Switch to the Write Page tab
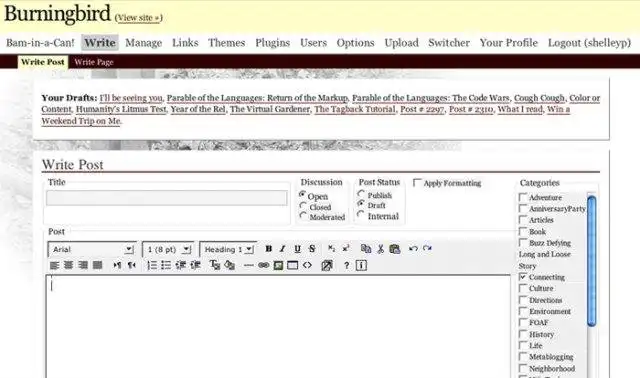640x378 pixels. (94, 62)
